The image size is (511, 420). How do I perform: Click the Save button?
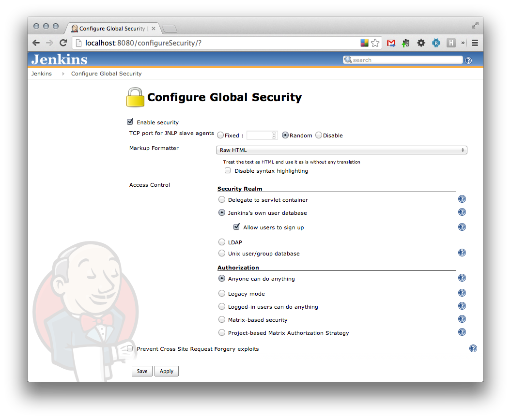[142, 371]
